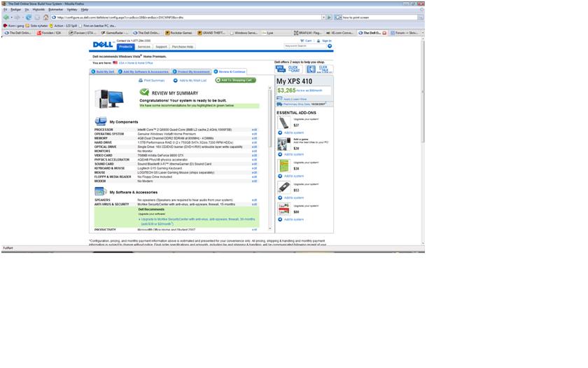Click the Sign In link
Viewport: 588px width, 368px height.
[x=324, y=41]
